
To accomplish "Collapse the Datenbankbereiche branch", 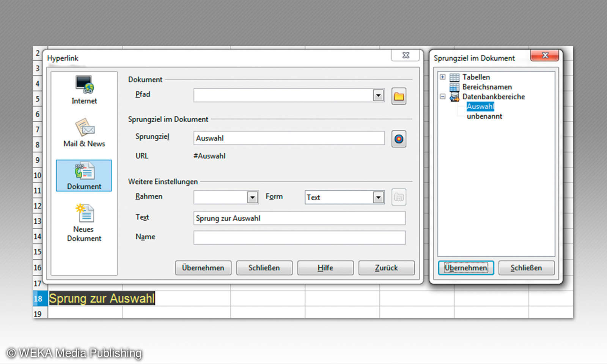I will click(x=442, y=97).
